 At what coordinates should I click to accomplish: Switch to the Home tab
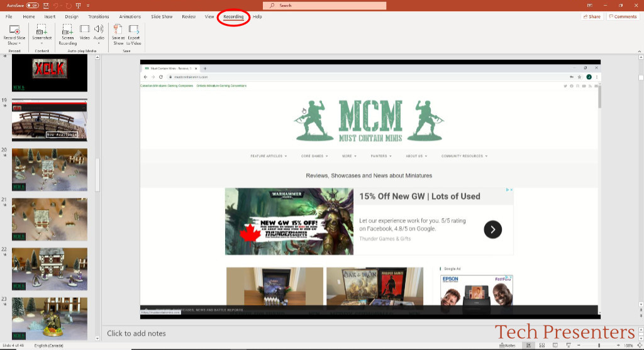click(29, 16)
